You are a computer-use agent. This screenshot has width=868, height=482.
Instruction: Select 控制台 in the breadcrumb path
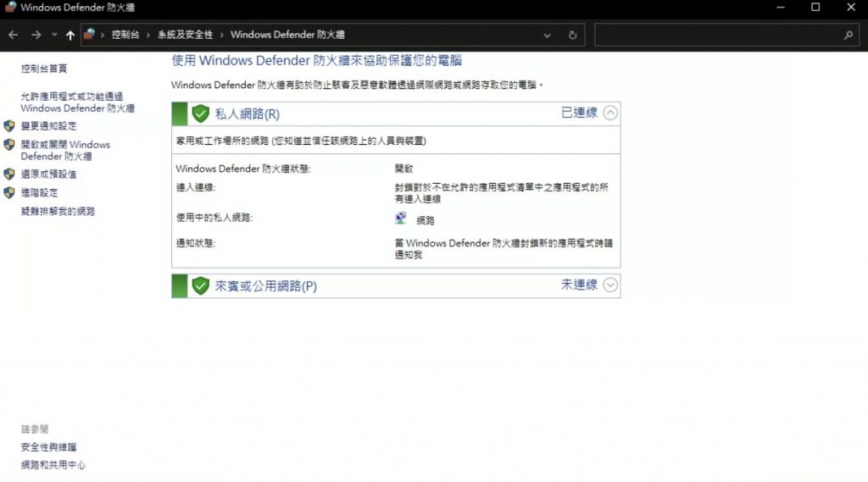point(125,35)
